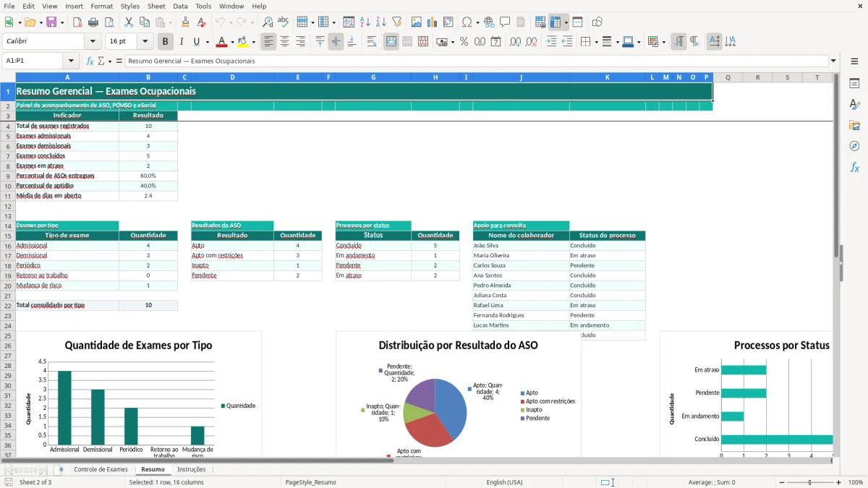Toggle Align Right

(300, 41)
